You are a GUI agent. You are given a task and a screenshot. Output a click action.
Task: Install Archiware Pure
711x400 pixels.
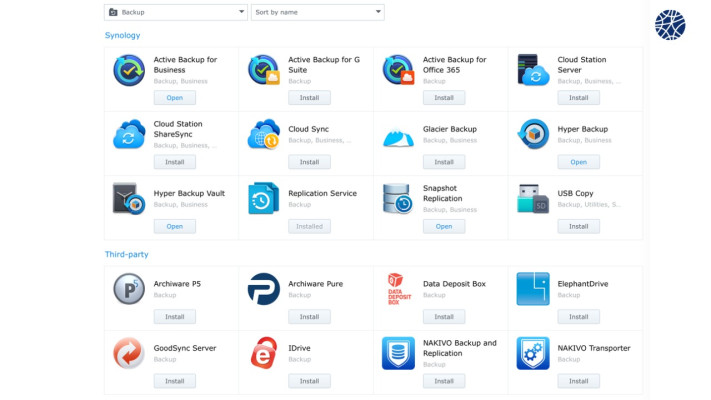click(309, 317)
